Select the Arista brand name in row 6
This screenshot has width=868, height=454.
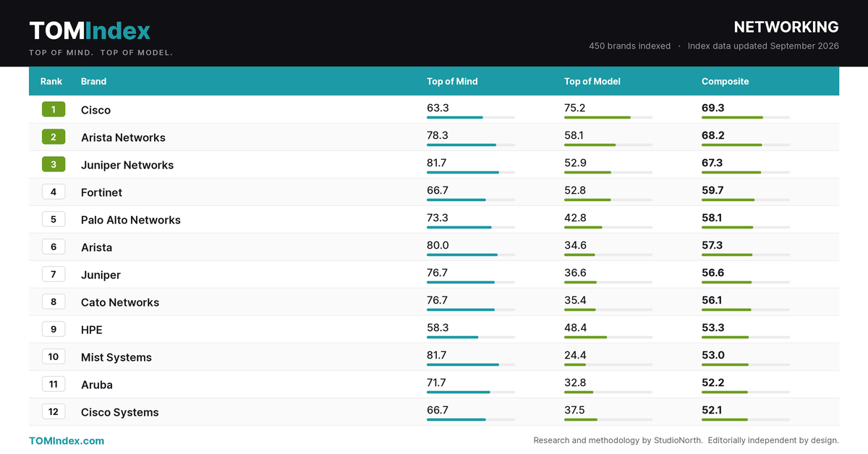(96, 247)
